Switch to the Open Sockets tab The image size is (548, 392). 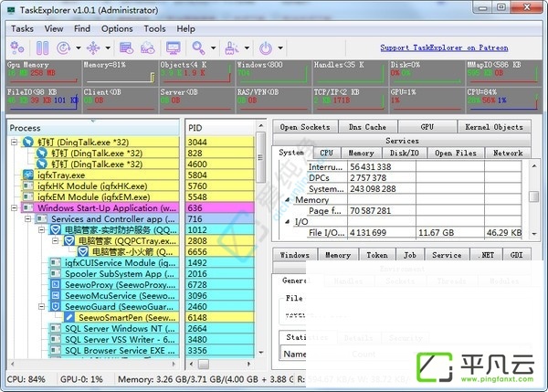[x=305, y=127]
